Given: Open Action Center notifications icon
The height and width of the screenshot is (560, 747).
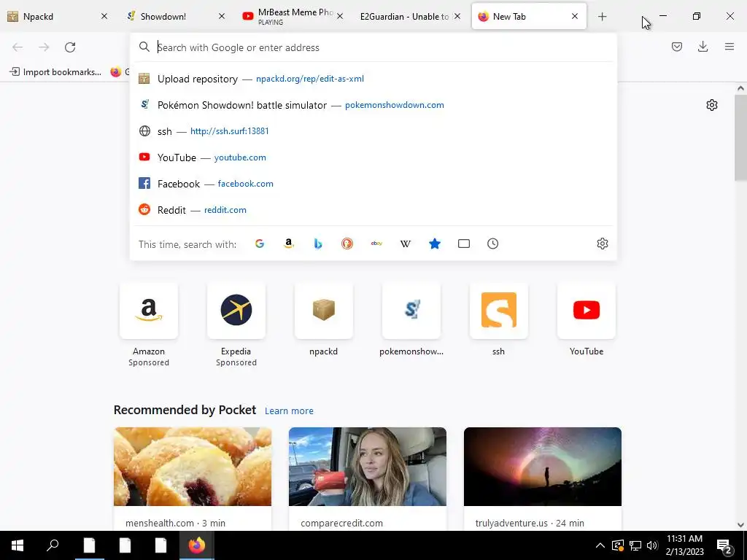Looking at the screenshot, I should click(x=724, y=545).
